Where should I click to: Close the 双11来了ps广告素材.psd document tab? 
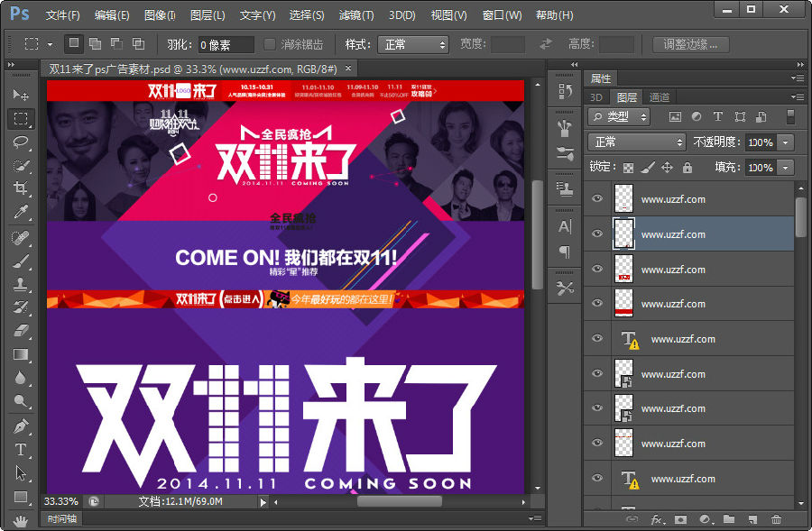click(x=348, y=68)
